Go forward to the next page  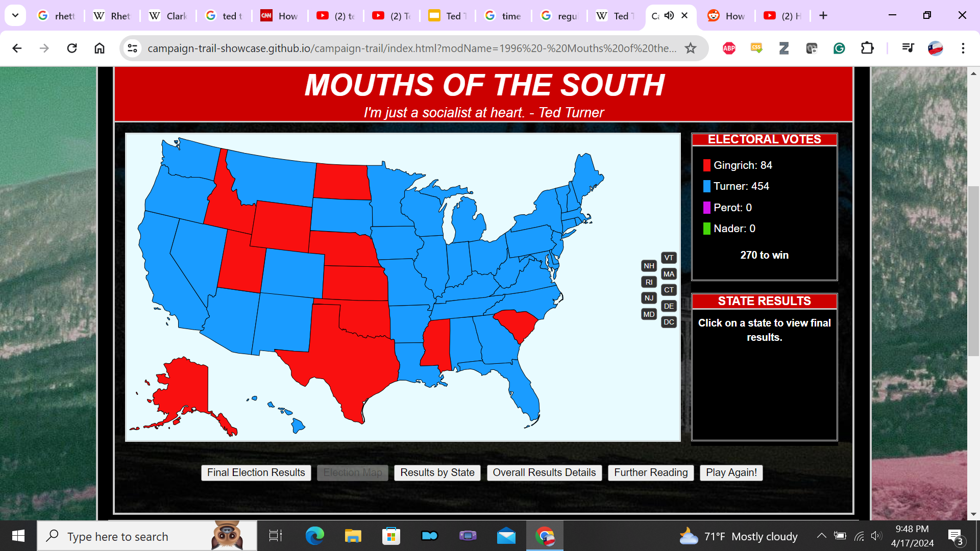tap(44, 48)
